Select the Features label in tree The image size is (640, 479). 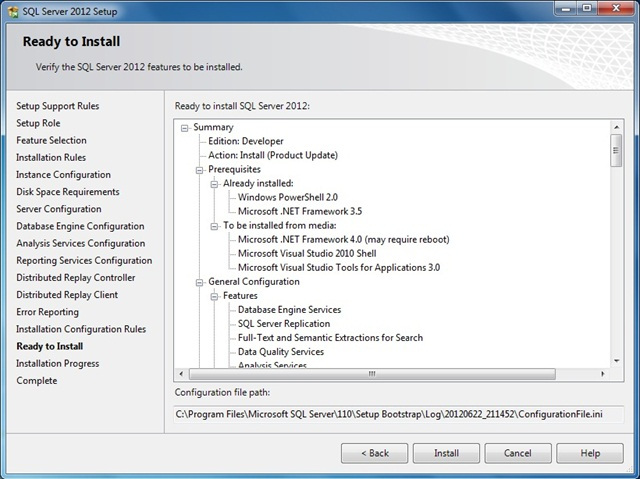[240, 296]
